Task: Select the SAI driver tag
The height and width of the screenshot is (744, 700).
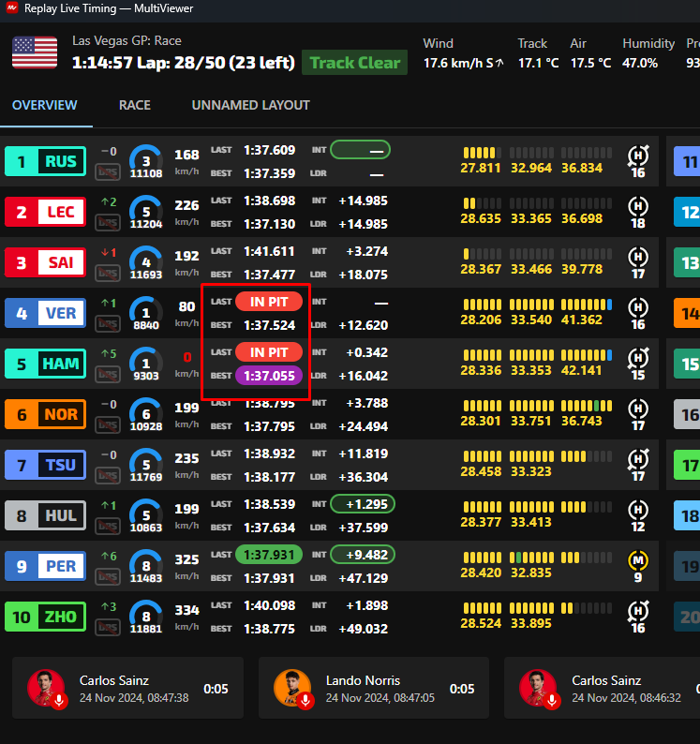Action: [x=46, y=262]
